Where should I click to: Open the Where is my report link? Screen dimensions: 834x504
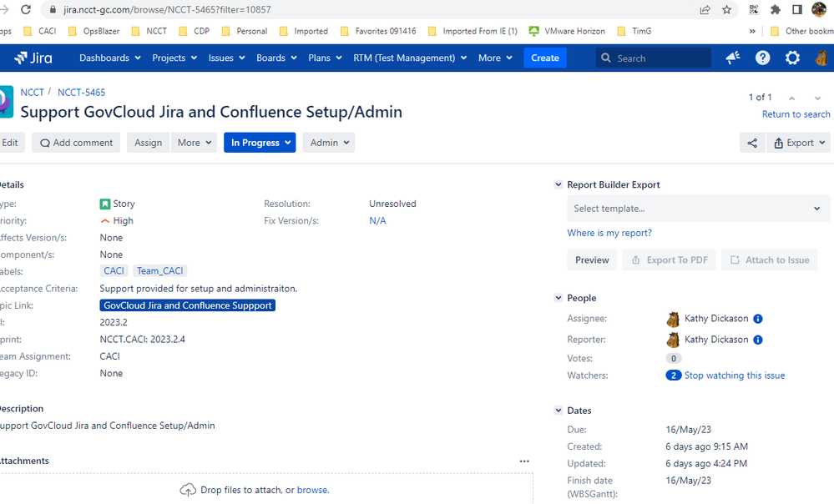pyautogui.click(x=609, y=233)
